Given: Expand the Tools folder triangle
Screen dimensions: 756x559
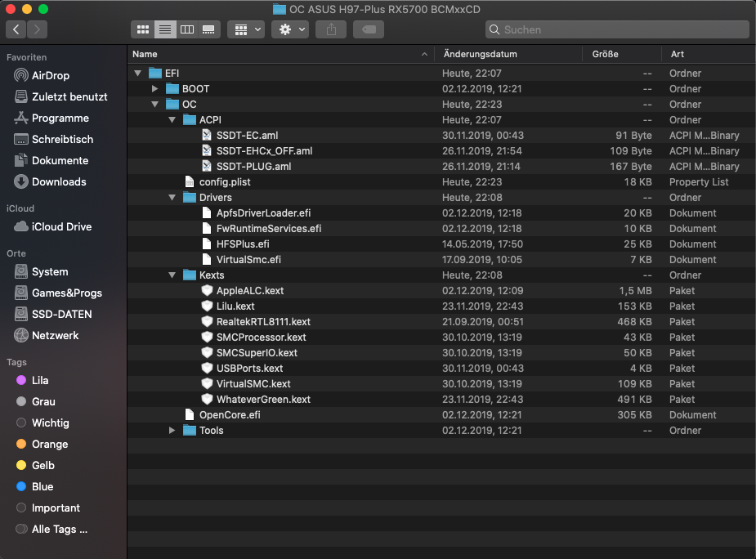Looking at the screenshot, I should click(x=172, y=430).
